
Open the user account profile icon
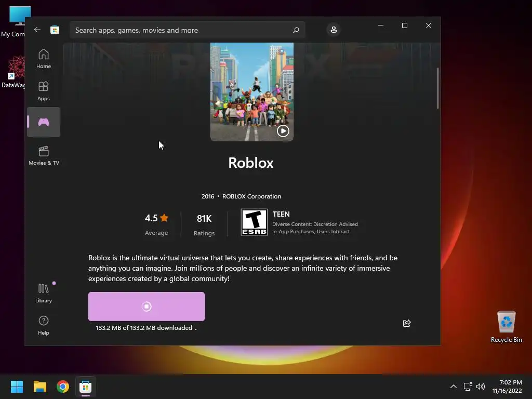pos(334,30)
